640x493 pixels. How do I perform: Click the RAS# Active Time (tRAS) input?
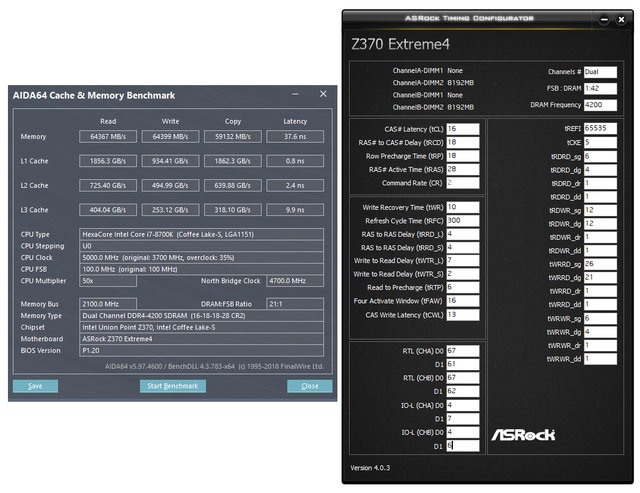pos(462,169)
